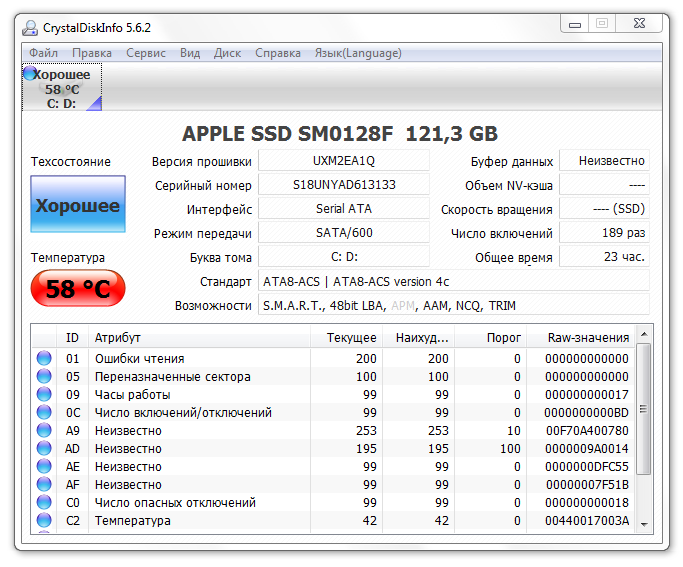The image size is (683, 567).
Task: Open the Язык(Language) menu
Action: (358, 53)
